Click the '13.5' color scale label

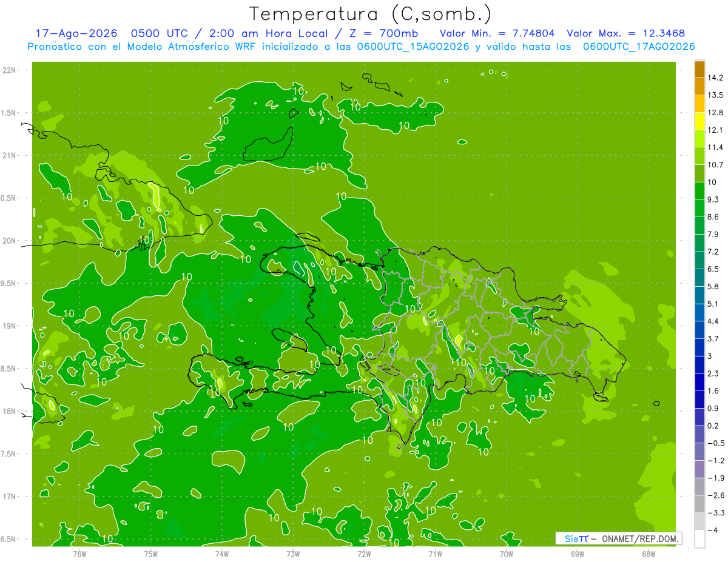[x=716, y=95]
